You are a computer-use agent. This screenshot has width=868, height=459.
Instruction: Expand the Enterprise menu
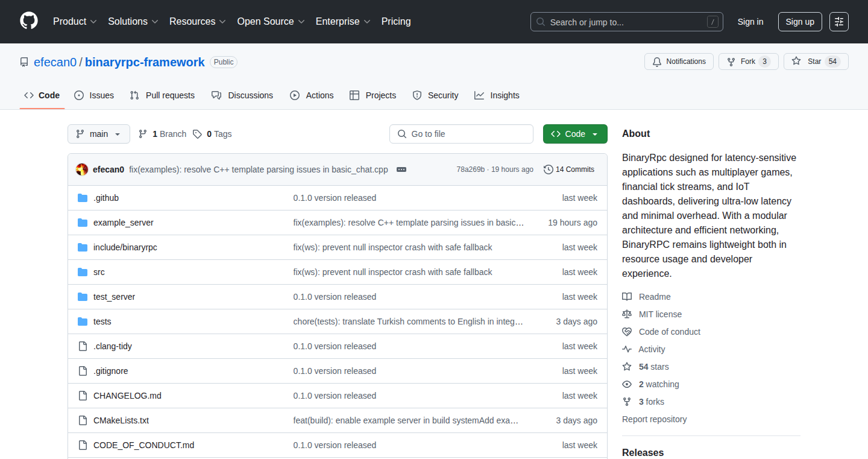[343, 22]
